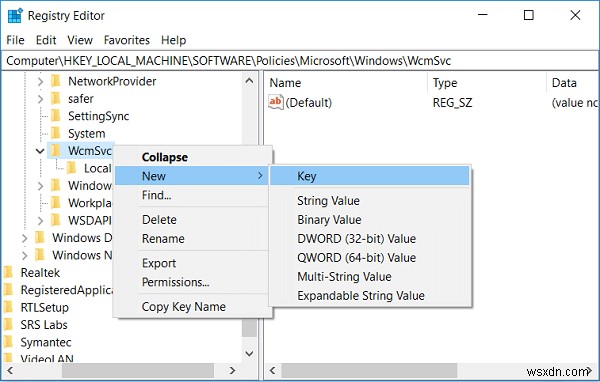600x382 pixels.
Task: Click the (Default) string value ab icon
Action: (276, 102)
